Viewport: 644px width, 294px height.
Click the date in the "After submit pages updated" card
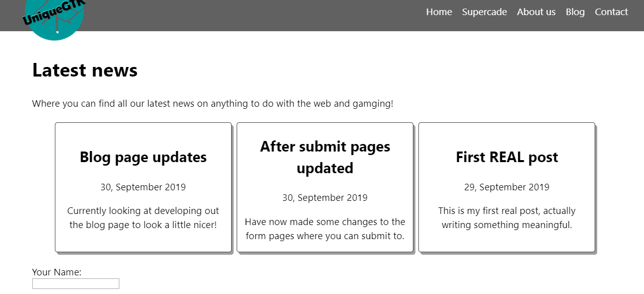(325, 198)
